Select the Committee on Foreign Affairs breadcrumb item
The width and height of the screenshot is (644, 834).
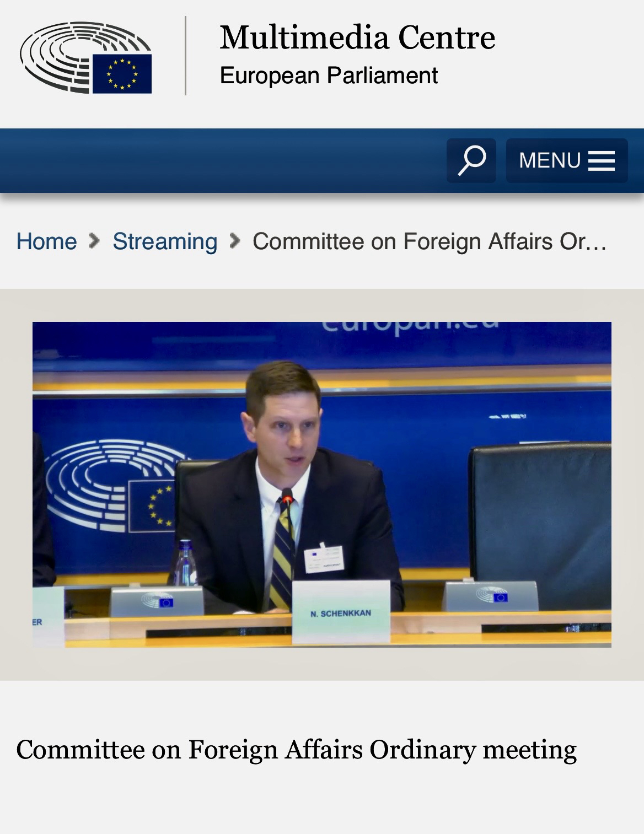(429, 241)
